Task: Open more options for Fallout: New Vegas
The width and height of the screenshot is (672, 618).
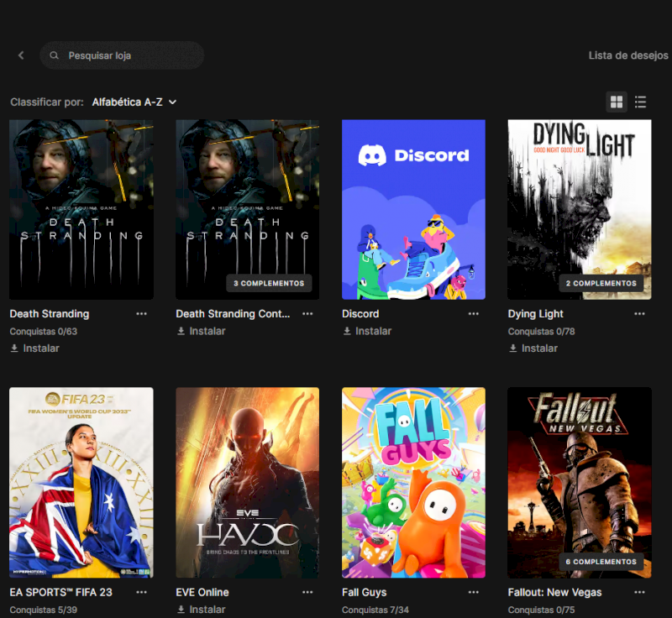Action: coord(639,592)
